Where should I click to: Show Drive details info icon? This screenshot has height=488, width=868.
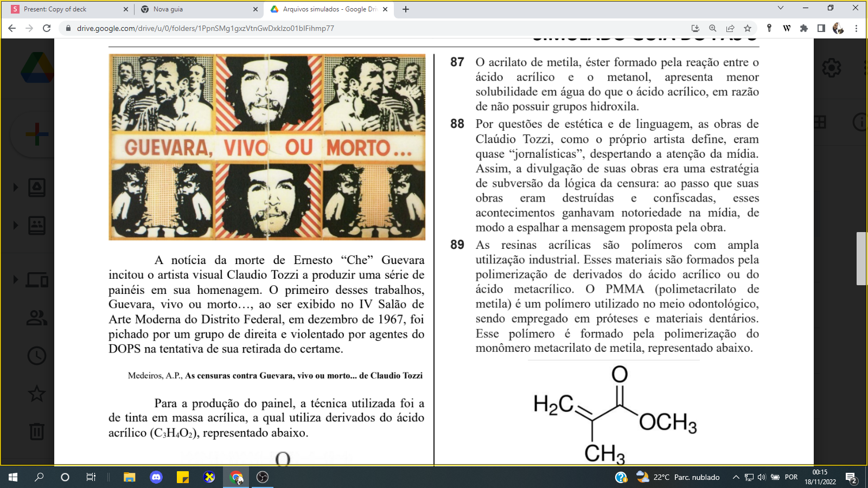(861, 122)
